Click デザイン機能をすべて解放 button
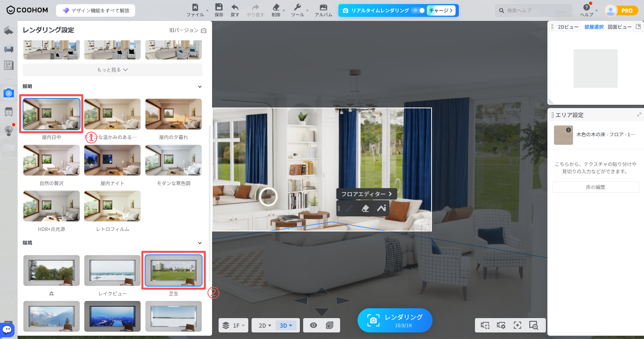 pos(96,11)
